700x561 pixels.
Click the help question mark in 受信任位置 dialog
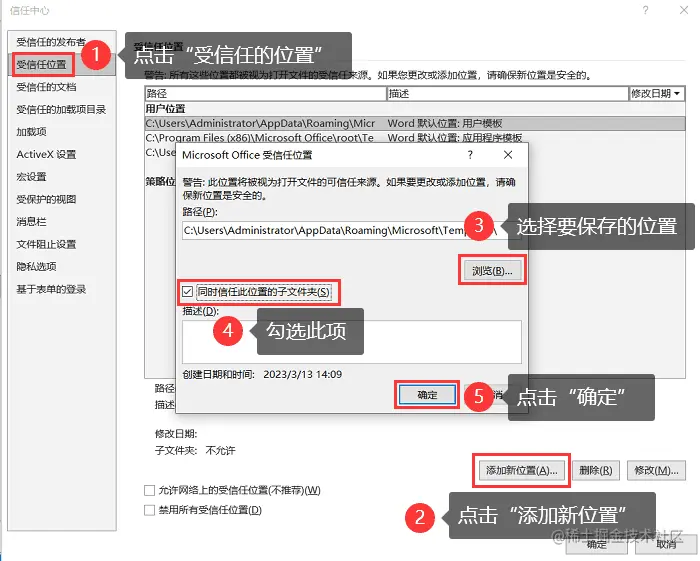470,155
